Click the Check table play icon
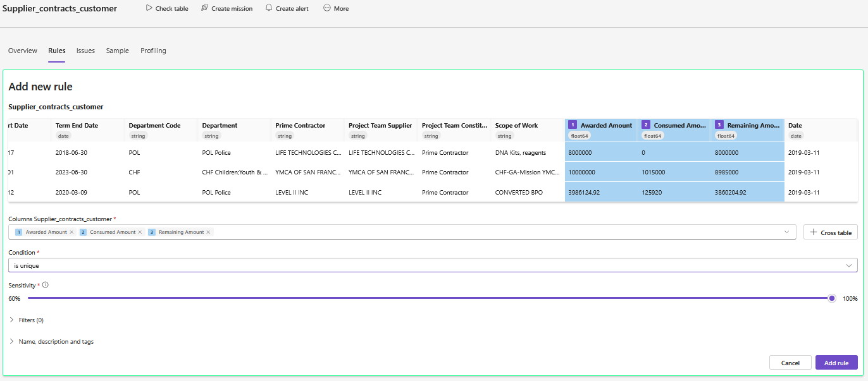The width and height of the screenshot is (868, 381). click(x=149, y=8)
